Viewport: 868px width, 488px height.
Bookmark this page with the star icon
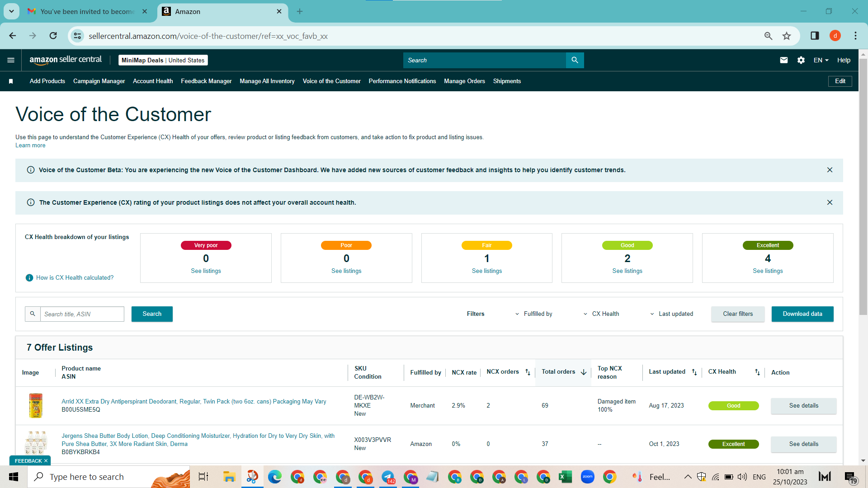point(787,36)
